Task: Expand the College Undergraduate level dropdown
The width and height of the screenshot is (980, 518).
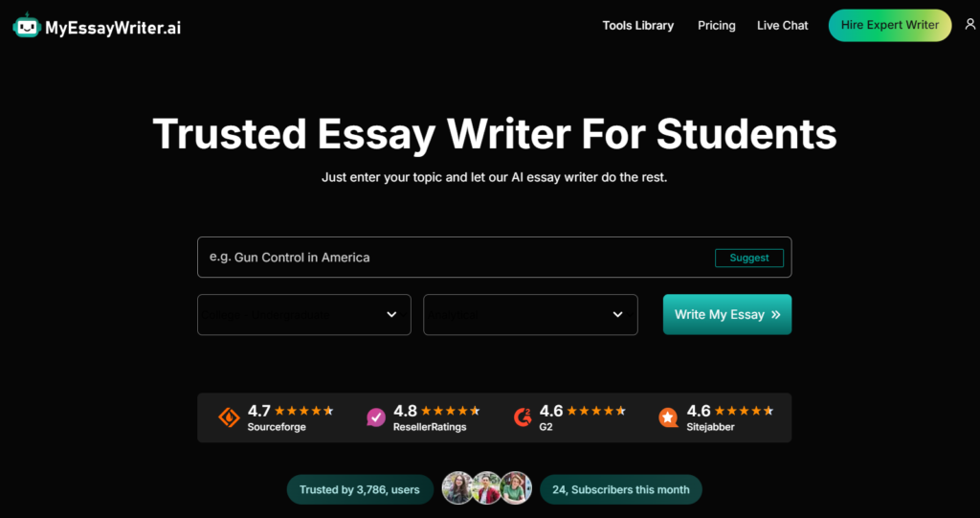Action: 303,315
